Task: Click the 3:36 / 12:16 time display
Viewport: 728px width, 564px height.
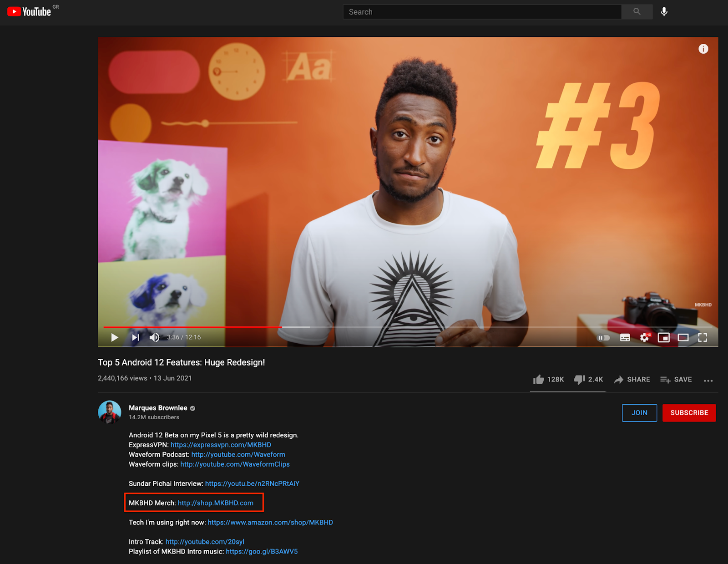Action: pos(184,337)
